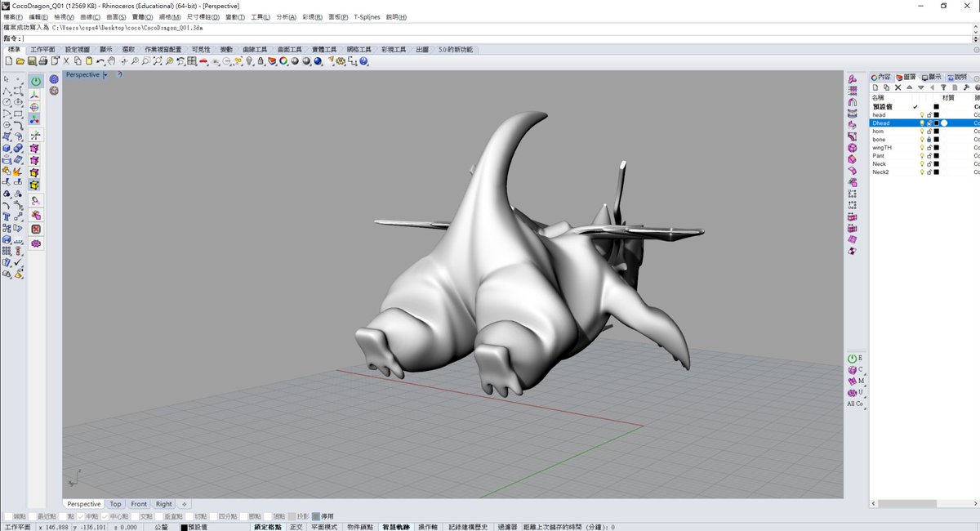The height and width of the screenshot is (531, 980).
Task: Click the light bulb hide objects icon
Action: [x=249, y=60]
